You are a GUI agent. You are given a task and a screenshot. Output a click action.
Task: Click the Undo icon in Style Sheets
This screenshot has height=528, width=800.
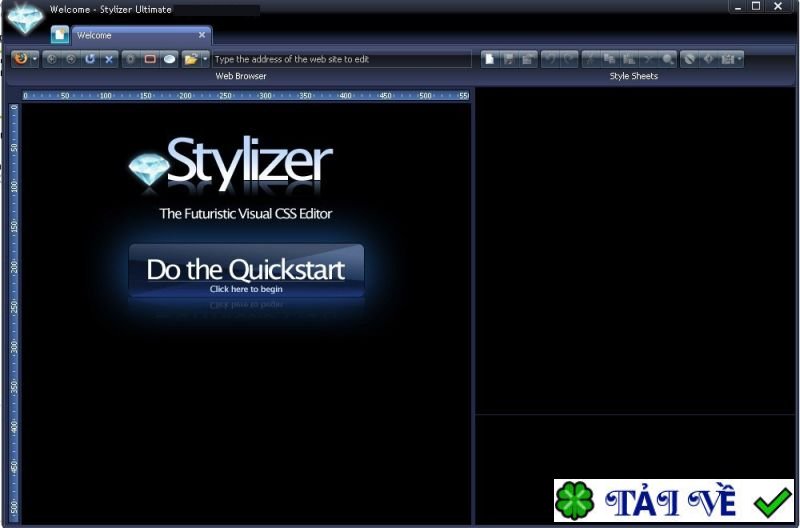pos(550,59)
